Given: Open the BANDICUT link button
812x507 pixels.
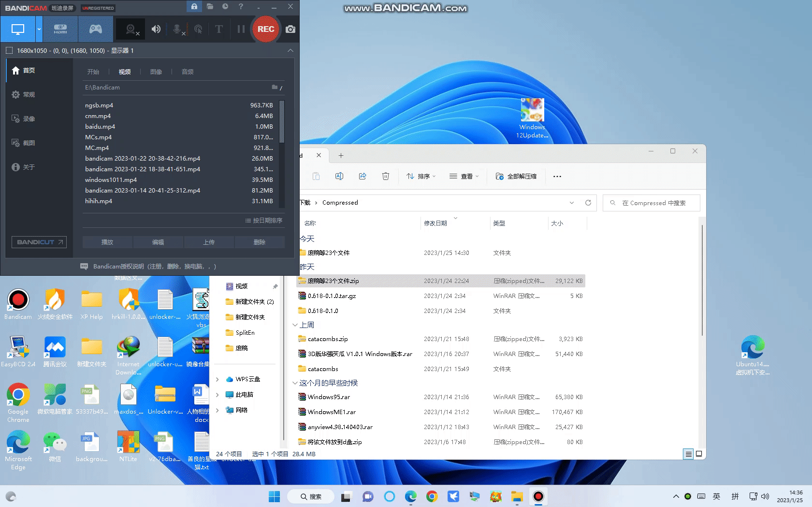Looking at the screenshot, I should [39, 242].
